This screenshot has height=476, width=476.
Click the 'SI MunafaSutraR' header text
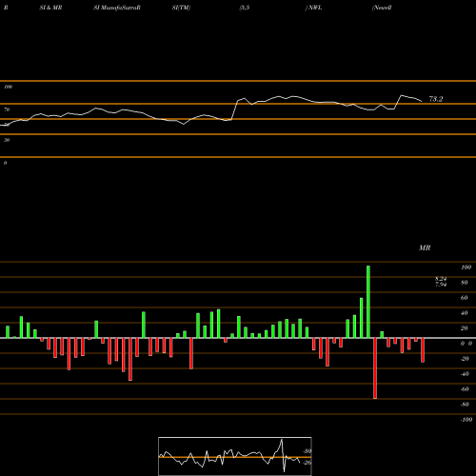[117, 8]
